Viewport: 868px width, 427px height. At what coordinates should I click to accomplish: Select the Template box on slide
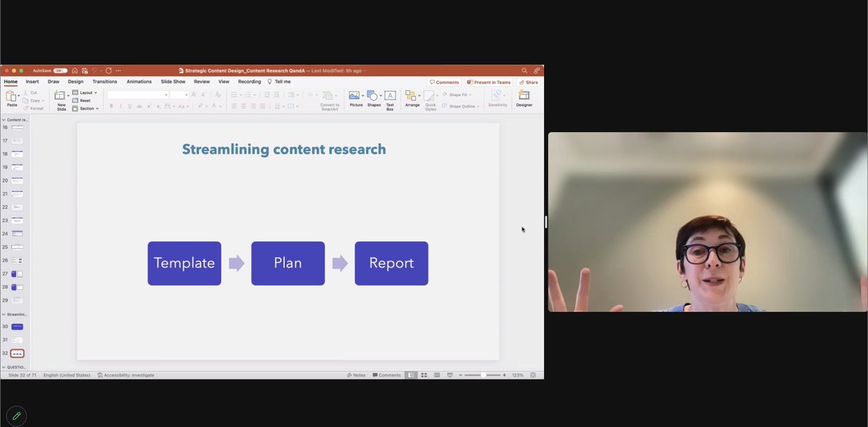[x=184, y=263]
